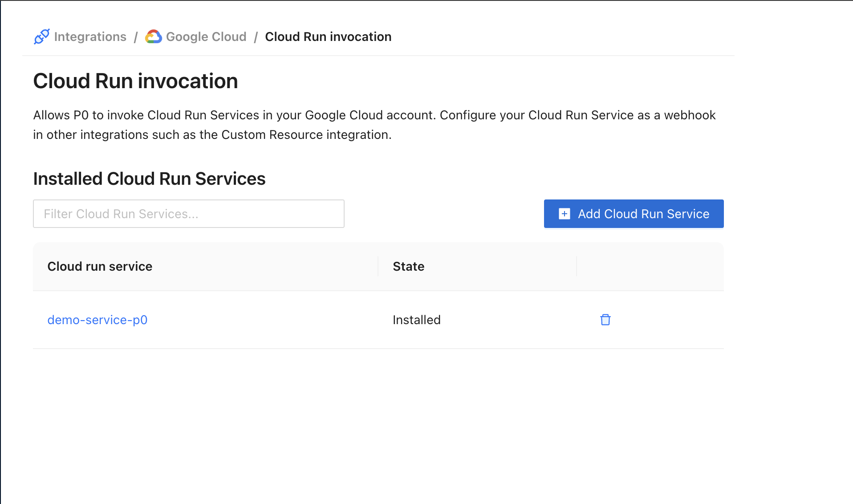Click the plus icon on the Add button

click(564, 214)
